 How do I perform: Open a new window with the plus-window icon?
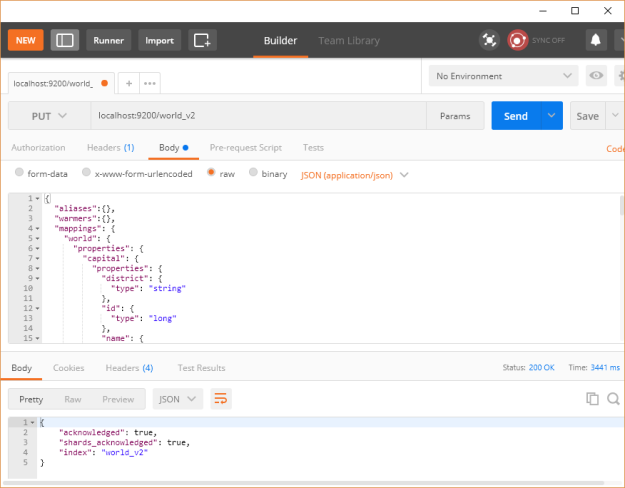[x=202, y=40]
